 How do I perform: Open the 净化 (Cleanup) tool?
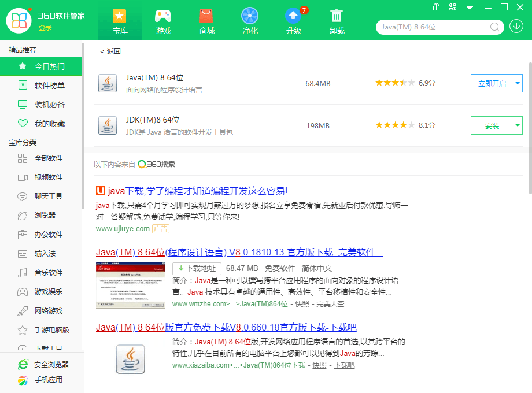click(250, 21)
